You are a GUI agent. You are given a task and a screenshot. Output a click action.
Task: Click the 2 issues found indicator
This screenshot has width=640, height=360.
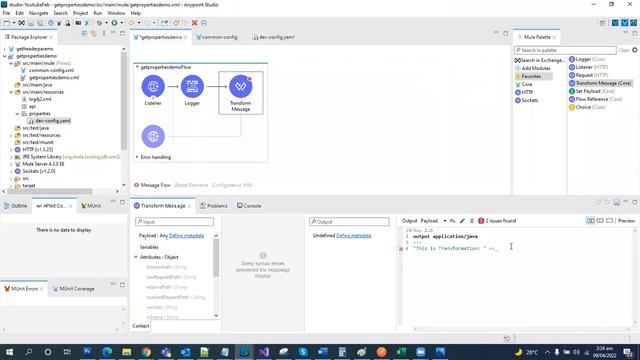pos(497,221)
